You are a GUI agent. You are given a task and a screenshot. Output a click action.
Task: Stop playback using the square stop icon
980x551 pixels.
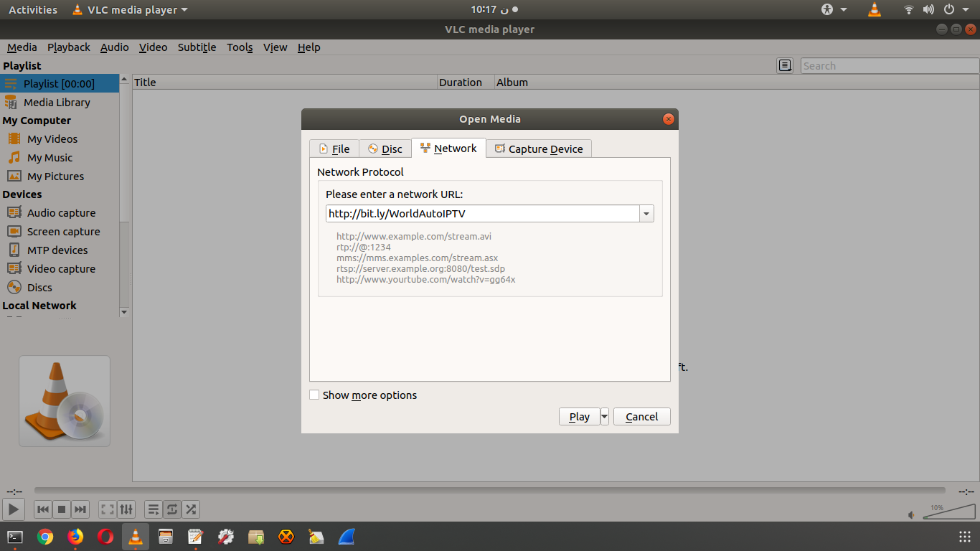tap(62, 509)
